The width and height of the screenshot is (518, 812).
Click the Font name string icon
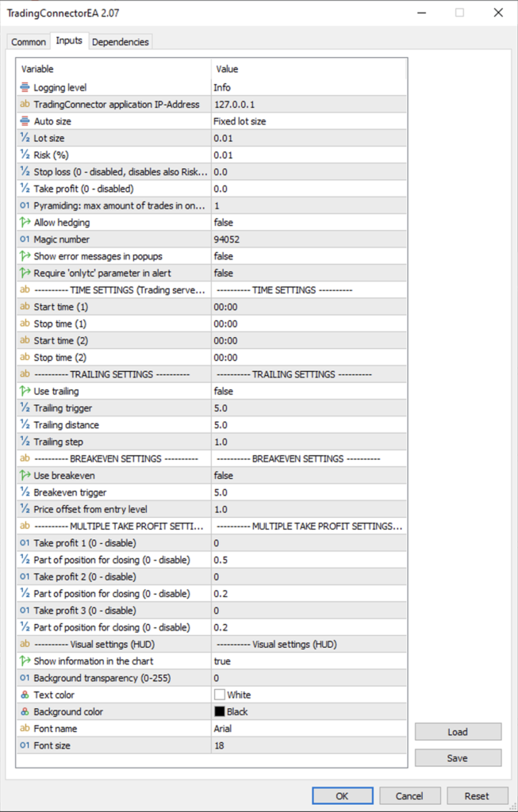[x=25, y=729]
